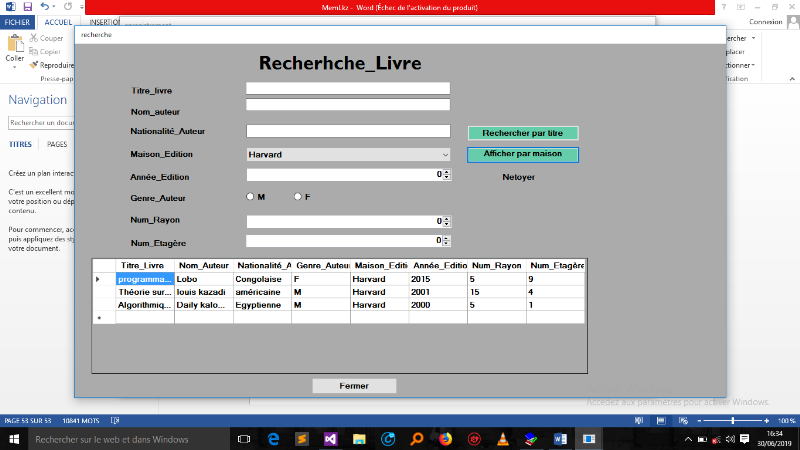Image resolution: width=800 pixels, height=450 pixels.
Task: Open Firefox from the taskbar
Action: pos(445,439)
